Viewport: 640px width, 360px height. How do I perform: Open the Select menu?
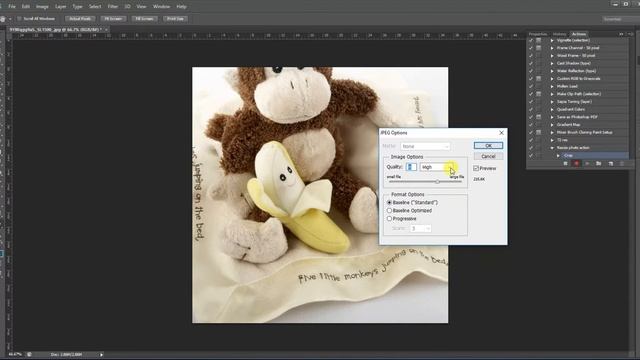point(95,7)
